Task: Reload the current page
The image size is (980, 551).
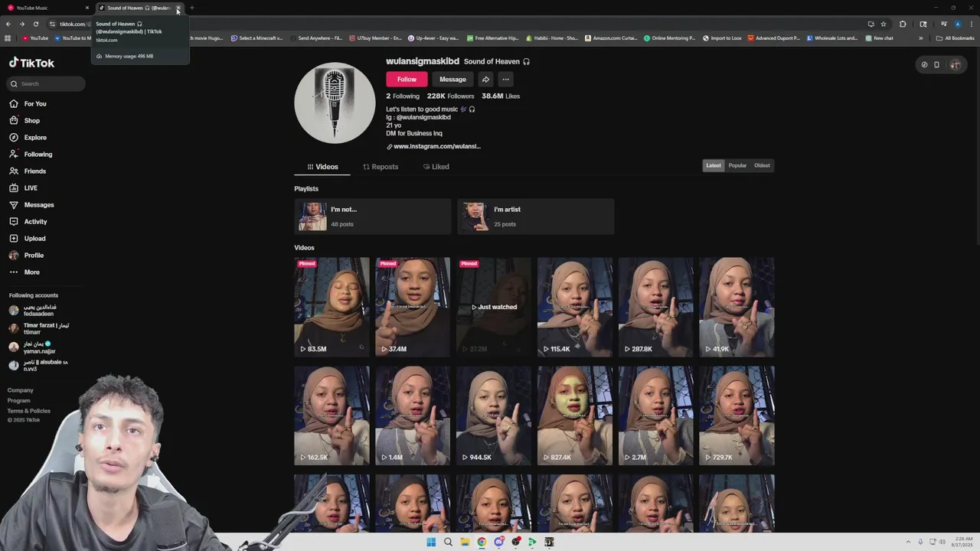Action: tap(35, 24)
